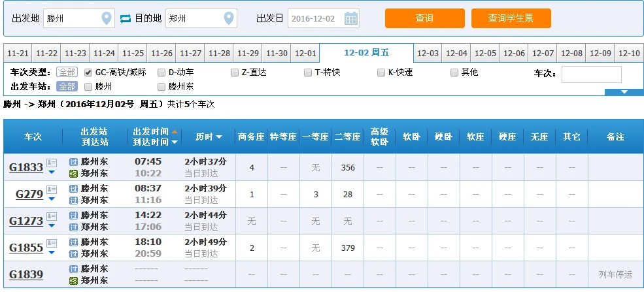Check the 滕州东 departure station box
Screen dimensions: 644x292
[x=161, y=86]
